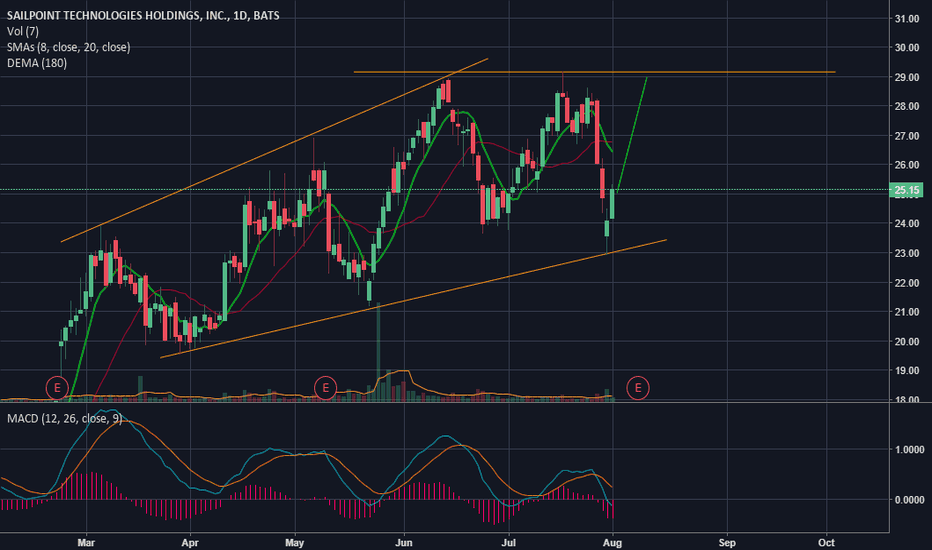Select the Sailpoint Technologies Holdings chart title
932x550 pixels.
[143, 15]
